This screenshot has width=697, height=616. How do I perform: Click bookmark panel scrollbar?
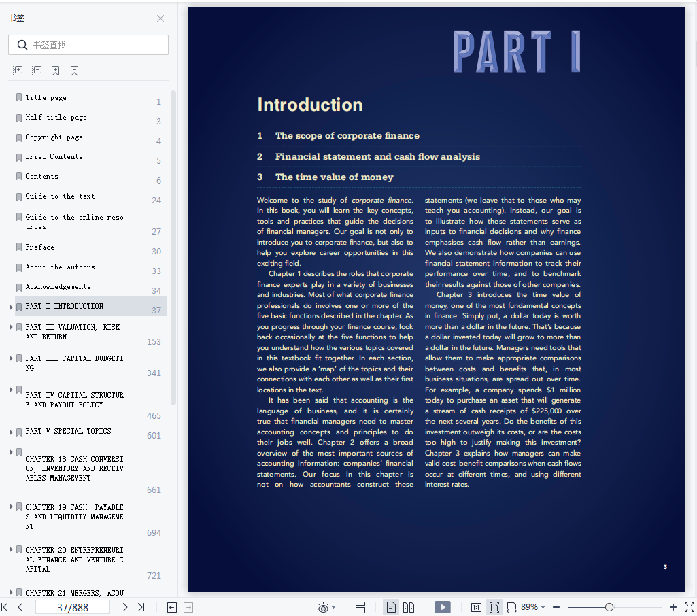pos(173,247)
